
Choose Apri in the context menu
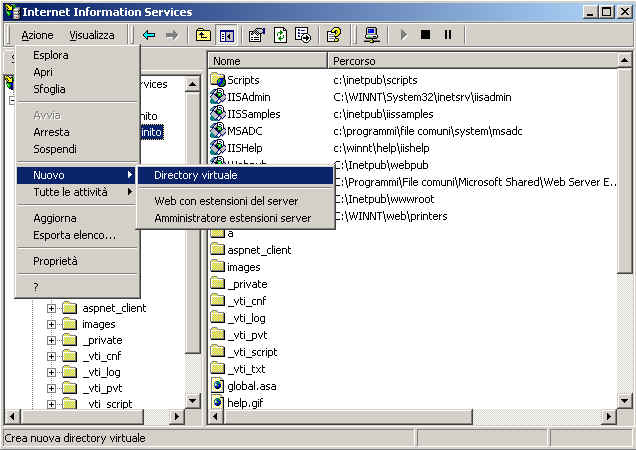click(x=76, y=72)
